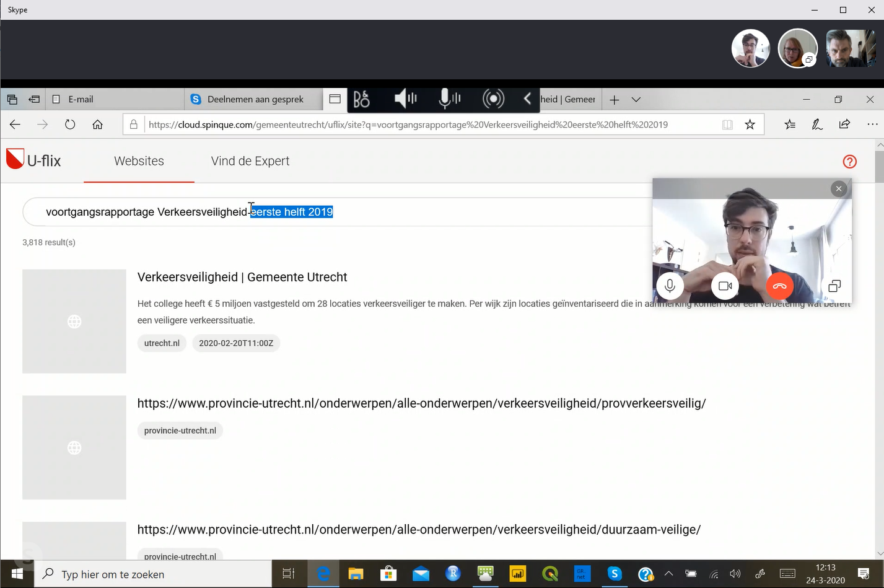Hang up the Skype call
884x588 pixels.
[779, 286]
